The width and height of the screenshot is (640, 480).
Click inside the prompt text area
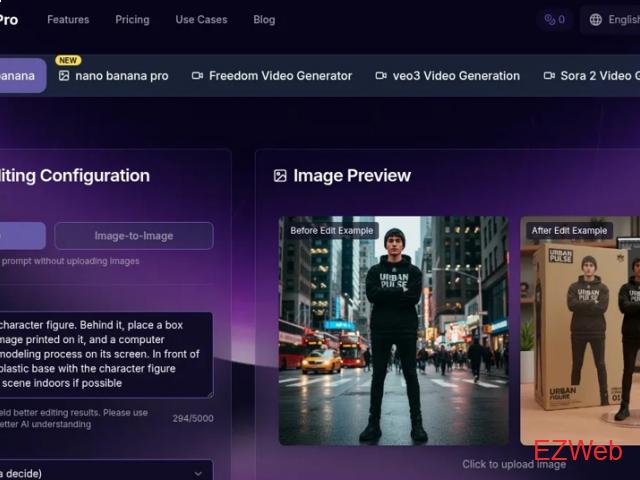[x=105, y=354]
